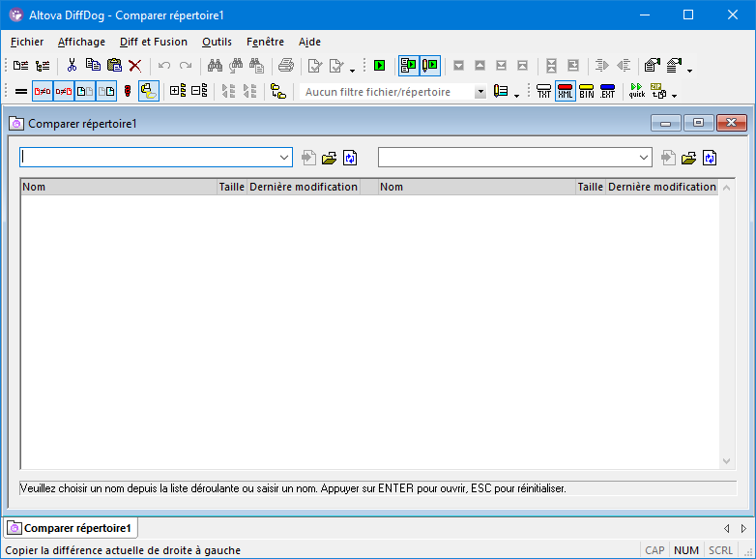Click the Compare files toolbar icon
Image resolution: width=756 pixels, height=559 pixels.
pos(20,66)
